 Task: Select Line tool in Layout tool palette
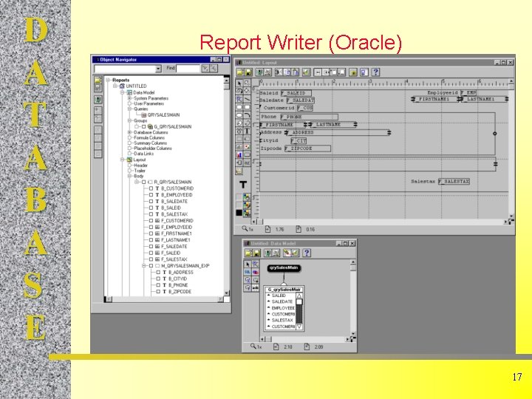pos(247,99)
